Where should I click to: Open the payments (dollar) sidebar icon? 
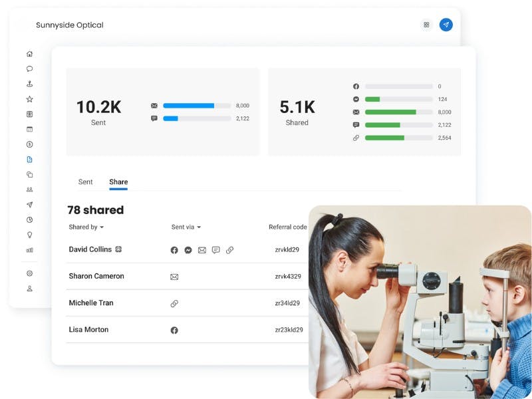[29, 144]
